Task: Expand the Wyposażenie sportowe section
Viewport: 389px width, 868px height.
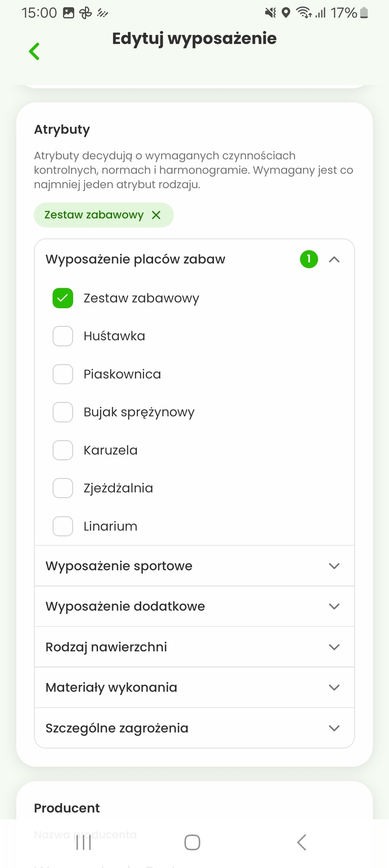Action: click(194, 566)
